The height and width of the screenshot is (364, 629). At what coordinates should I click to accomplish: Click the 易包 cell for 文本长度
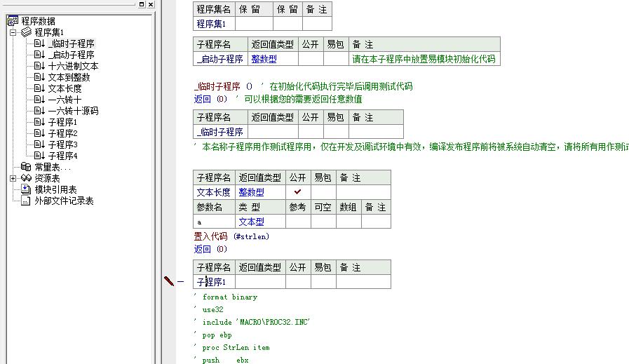(x=323, y=192)
